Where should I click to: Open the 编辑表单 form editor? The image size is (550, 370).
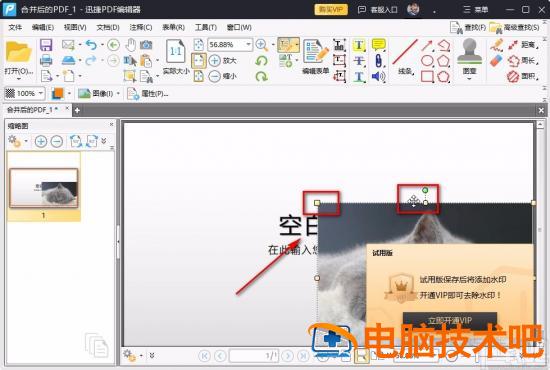[x=316, y=56]
